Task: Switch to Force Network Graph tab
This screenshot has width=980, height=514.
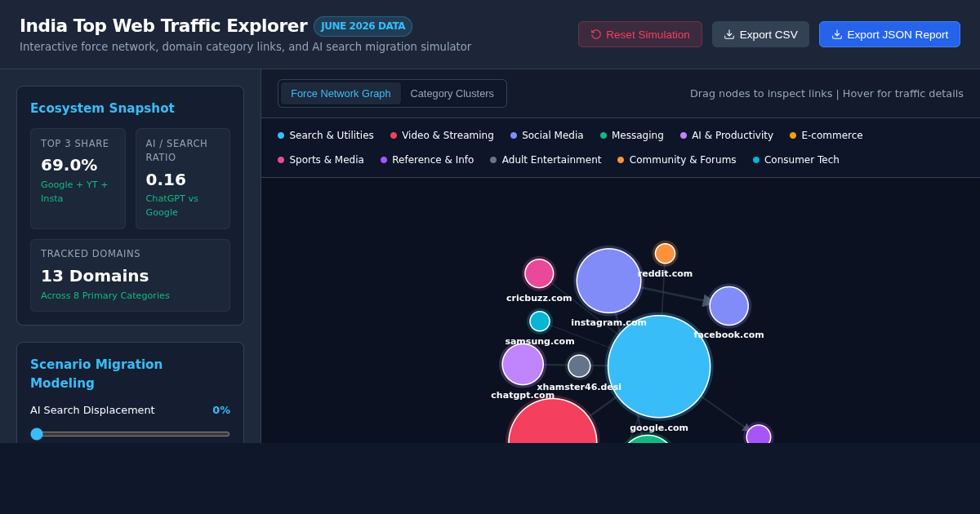Action: pos(341,93)
